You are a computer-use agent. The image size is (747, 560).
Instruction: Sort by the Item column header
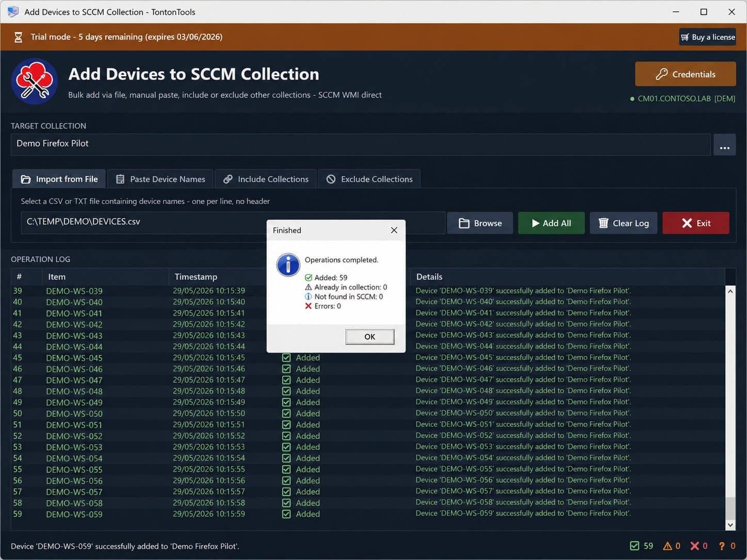click(105, 277)
